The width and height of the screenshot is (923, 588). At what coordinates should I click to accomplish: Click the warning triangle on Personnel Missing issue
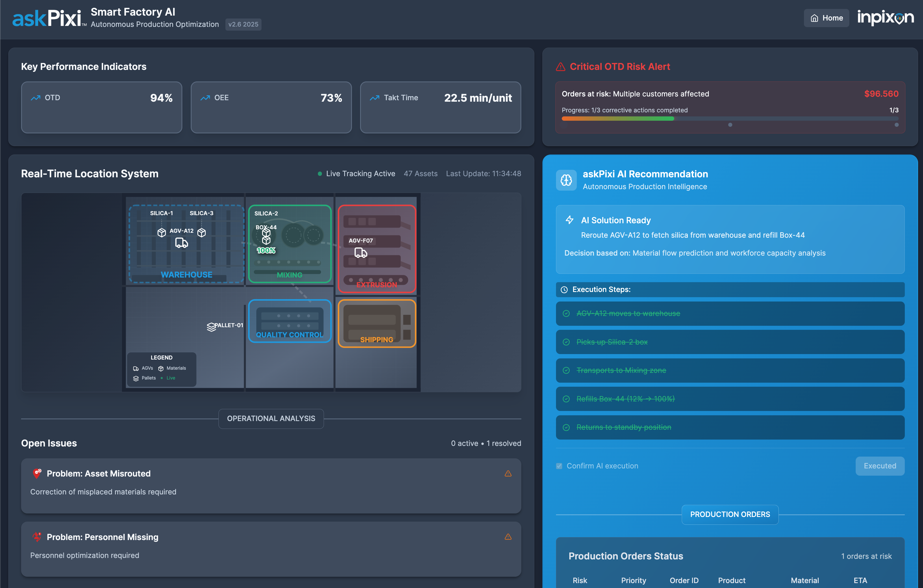pos(508,537)
